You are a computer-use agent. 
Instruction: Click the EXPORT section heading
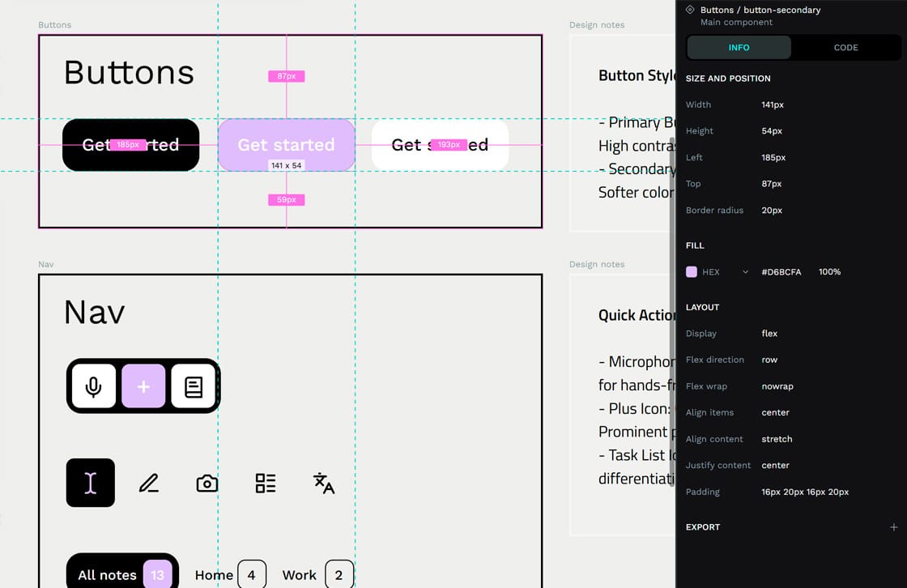coord(703,527)
